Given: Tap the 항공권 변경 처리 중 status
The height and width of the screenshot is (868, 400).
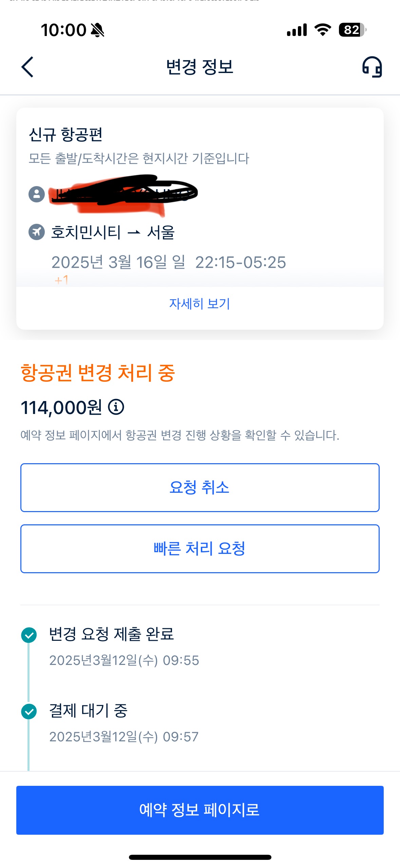Looking at the screenshot, I should click(x=98, y=373).
